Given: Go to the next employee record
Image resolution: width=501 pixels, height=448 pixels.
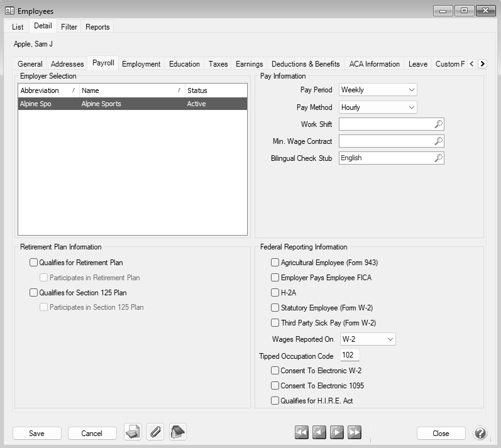Looking at the screenshot, I should [x=337, y=432].
